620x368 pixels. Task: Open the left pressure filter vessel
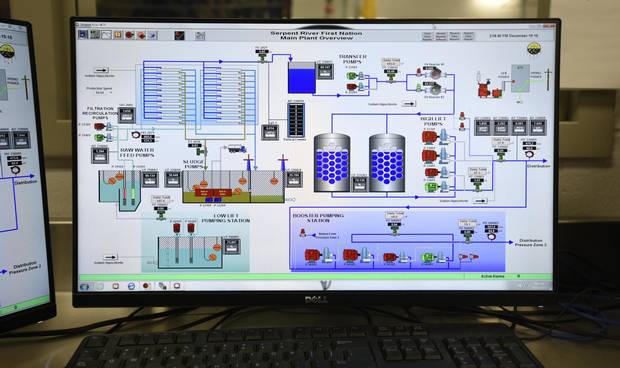332,163
